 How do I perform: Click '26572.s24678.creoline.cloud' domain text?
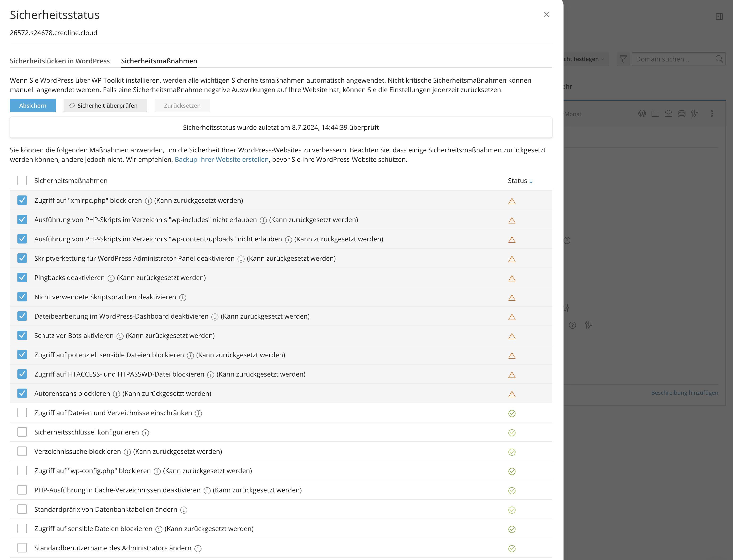[x=54, y=33]
